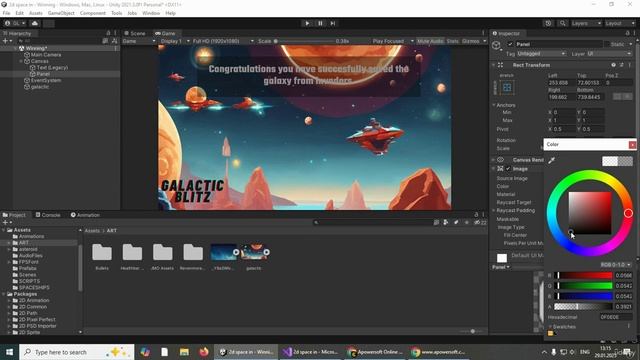This screenshot has width=640, height=360.
Task: Click the Step frame button
Action: (x=333, y=23)
